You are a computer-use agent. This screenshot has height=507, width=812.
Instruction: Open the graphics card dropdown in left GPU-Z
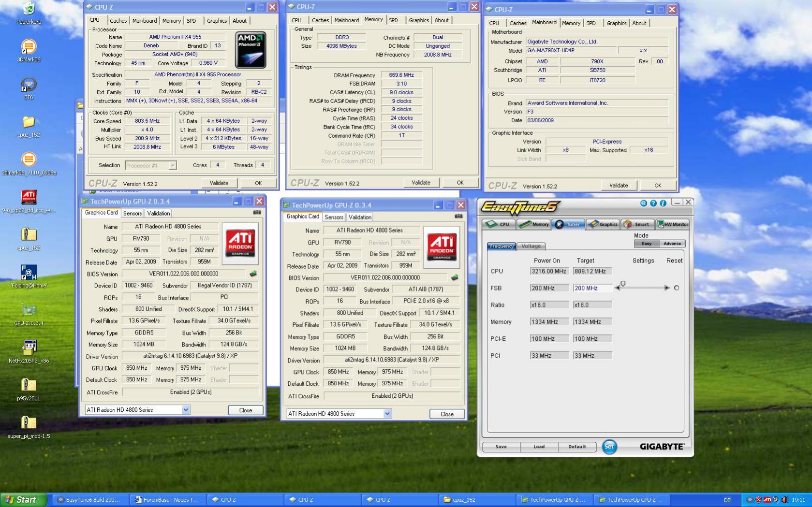coord(186,410)
